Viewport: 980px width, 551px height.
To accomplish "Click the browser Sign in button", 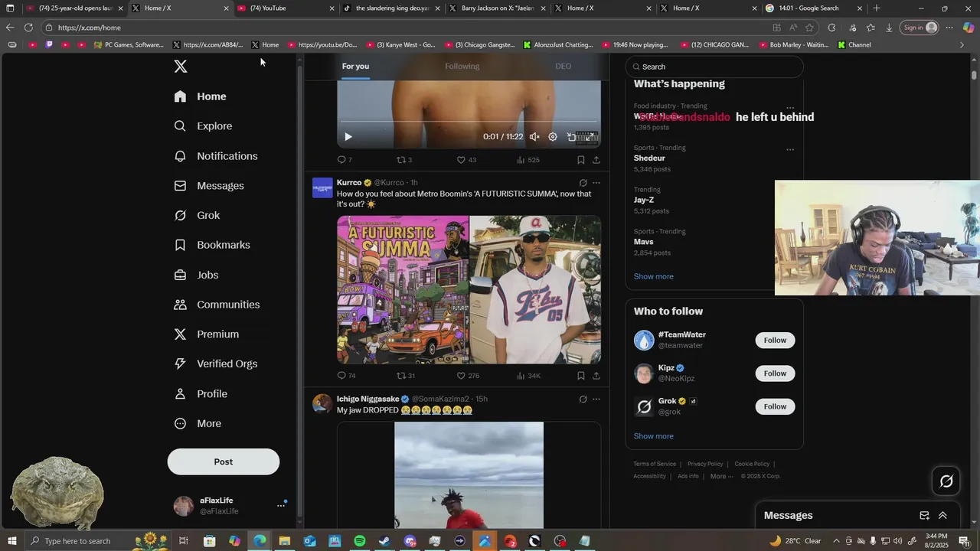I will tap(920, 28).
